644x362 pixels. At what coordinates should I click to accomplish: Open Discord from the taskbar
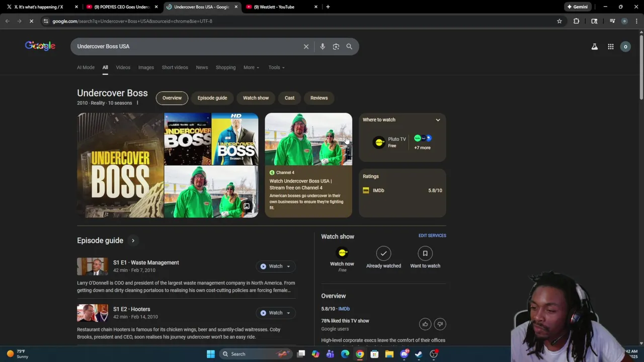[404, 354]
